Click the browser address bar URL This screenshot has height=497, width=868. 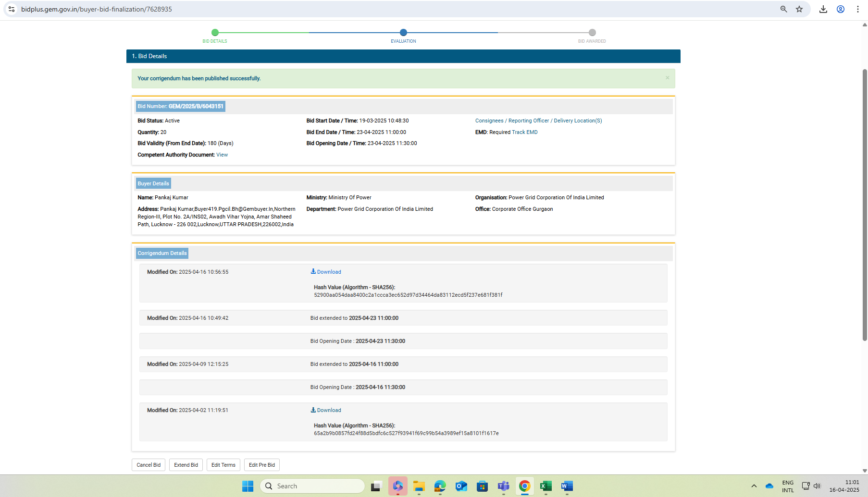97,9
